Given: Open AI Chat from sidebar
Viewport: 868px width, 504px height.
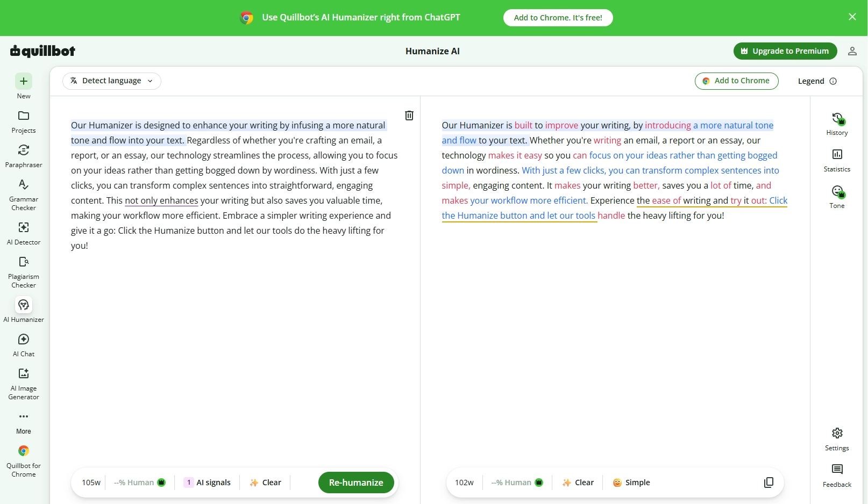Looking at the screenshot, I should [24, 345].
